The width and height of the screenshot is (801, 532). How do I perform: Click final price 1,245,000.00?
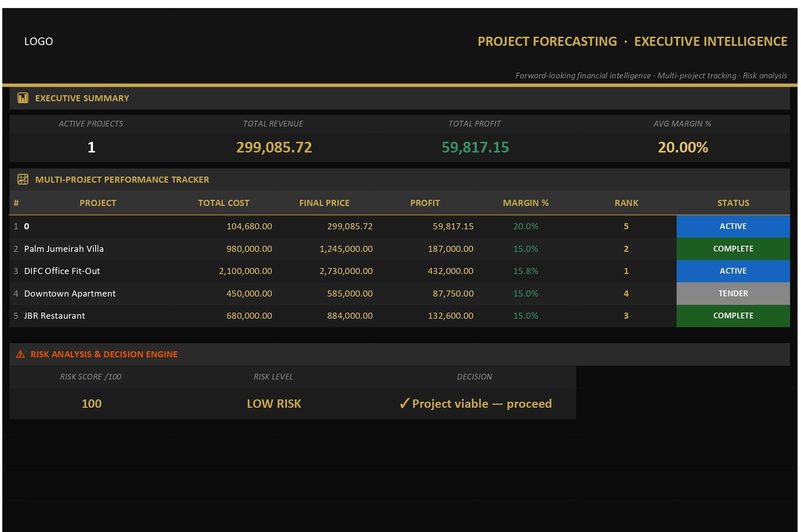[346, 249]
